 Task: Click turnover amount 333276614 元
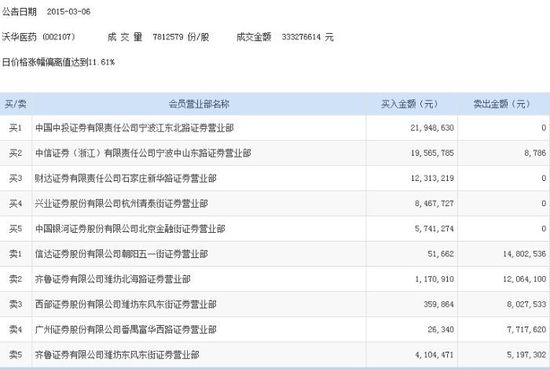(x=308, y=37)
